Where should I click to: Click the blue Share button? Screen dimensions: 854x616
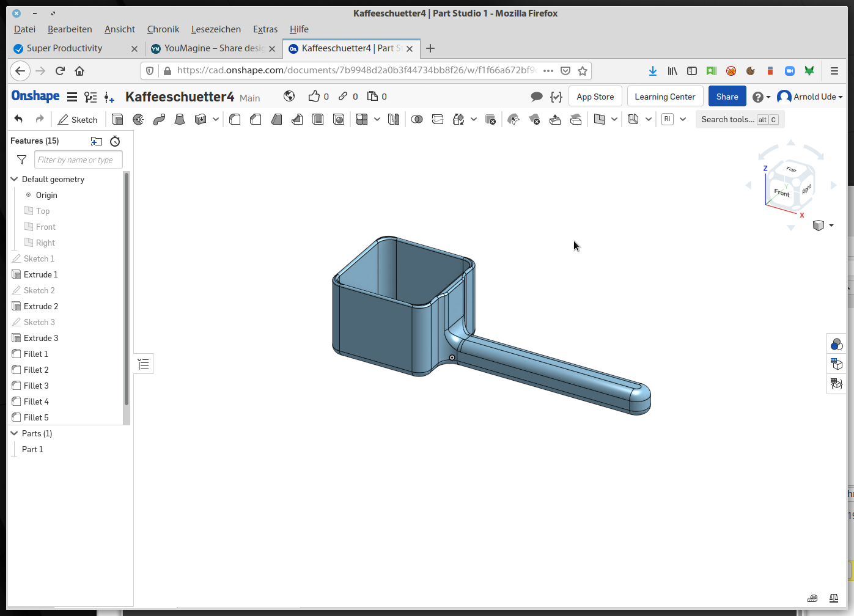point(727,97)
